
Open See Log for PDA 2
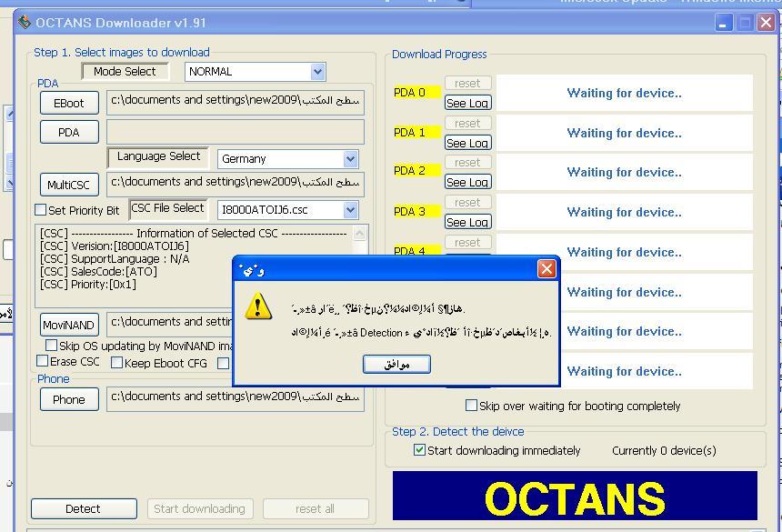coord(467,182)
